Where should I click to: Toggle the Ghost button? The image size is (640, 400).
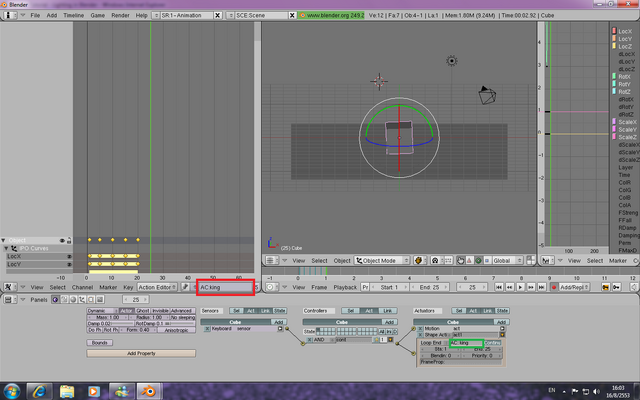[x=142, y=311]
